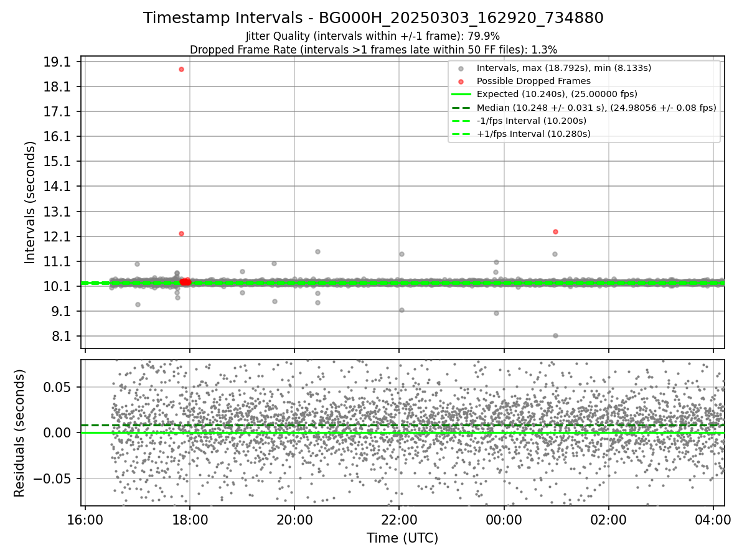Click the gray point at 11.4 seconds near 22:00
The height and width of the screenshot is (560, 747).
402,254
